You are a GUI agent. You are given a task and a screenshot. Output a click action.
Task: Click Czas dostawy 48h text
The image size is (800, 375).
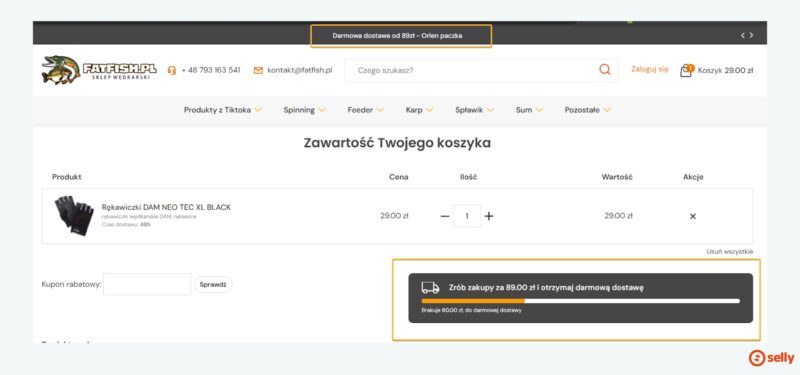126,224
